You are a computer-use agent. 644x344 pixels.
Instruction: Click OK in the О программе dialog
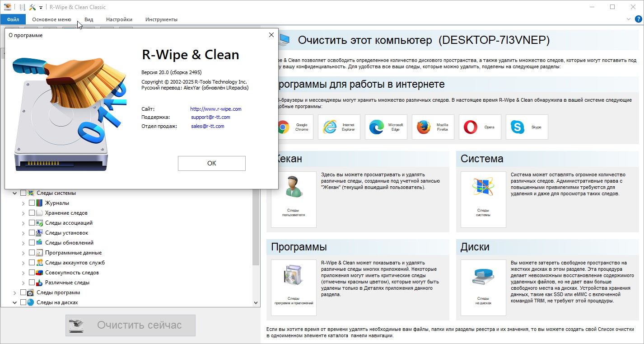[212, 163]
